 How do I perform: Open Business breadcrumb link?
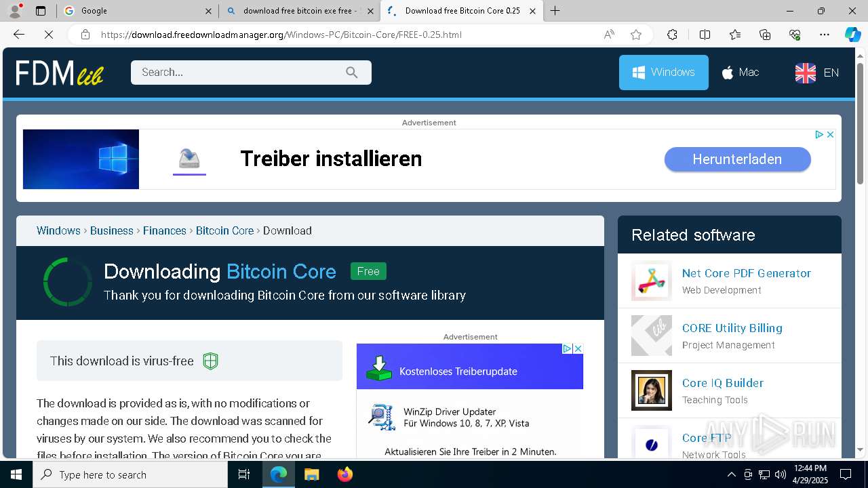(112, 230)
